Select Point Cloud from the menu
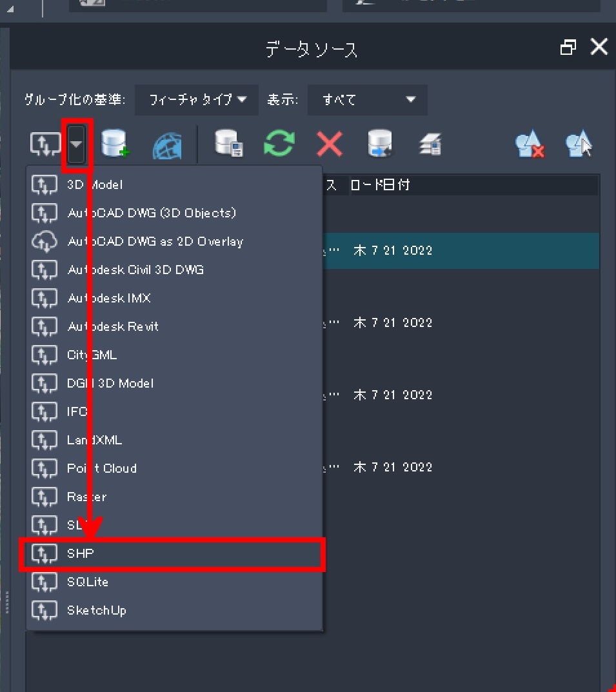Image resolution: width=616 pixels, height=692 pixels. click(175, 468)
